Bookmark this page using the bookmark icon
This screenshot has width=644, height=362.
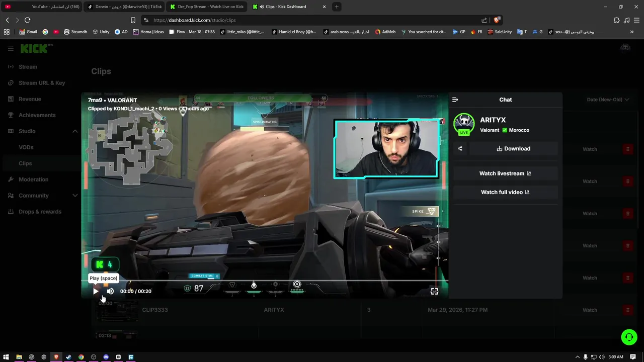coord(133,20)
